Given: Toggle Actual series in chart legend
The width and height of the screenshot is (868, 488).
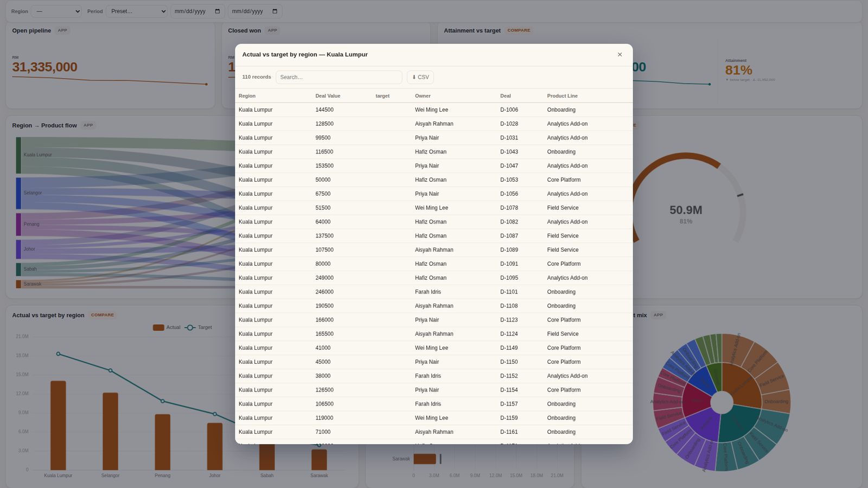Looking at the screenshot, I should [167, 328].
